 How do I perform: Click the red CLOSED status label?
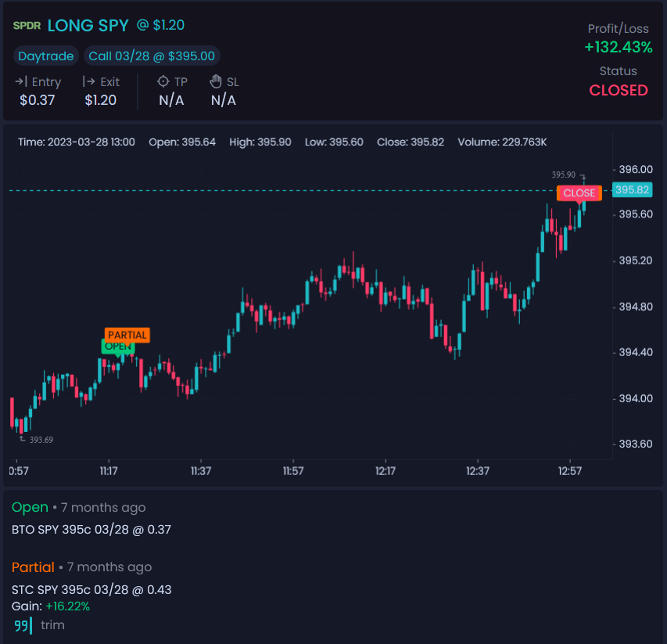click(619, 90)
